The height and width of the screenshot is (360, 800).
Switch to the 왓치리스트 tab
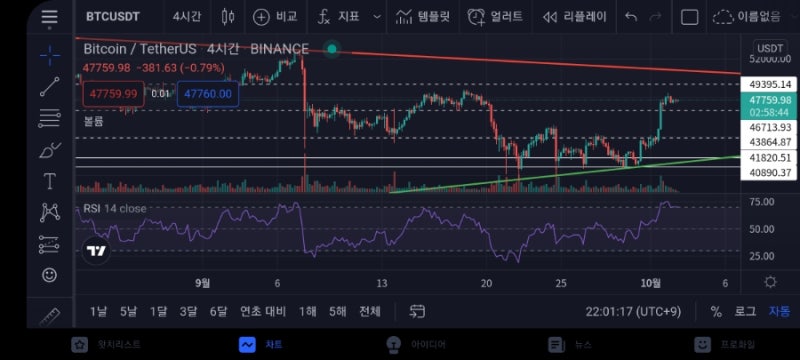106,345
